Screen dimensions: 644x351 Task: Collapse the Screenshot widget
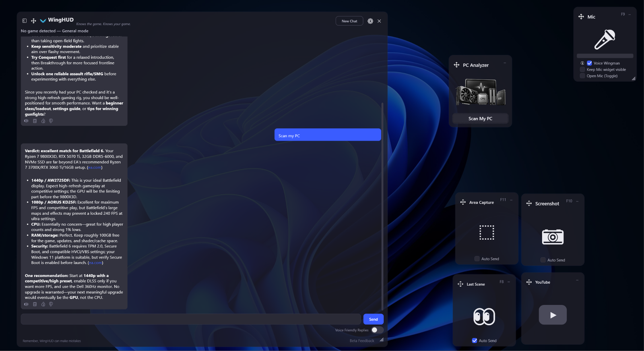578,201
